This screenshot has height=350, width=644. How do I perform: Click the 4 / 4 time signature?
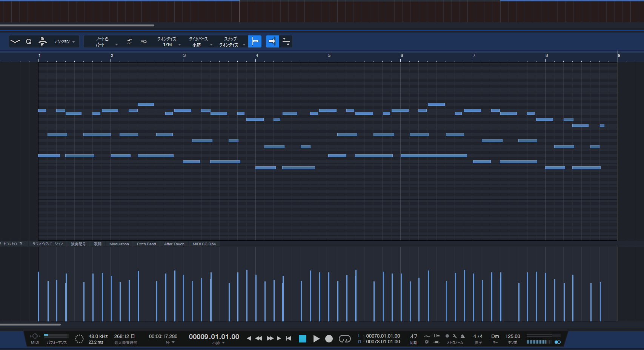pyautogui.click(x=478, y=336)
